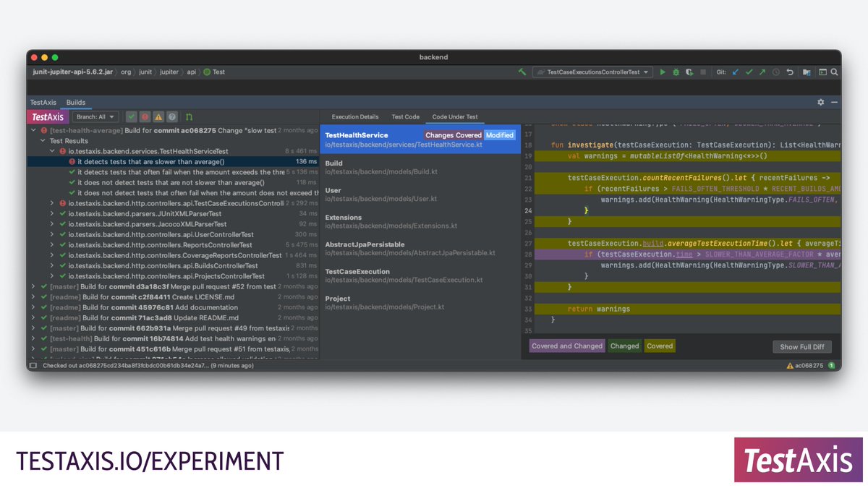The width and height of the screenshot is (868, 488).
Task: Click the 'Checked out ac068275...' status message
Action: click(x=148, y=366)
